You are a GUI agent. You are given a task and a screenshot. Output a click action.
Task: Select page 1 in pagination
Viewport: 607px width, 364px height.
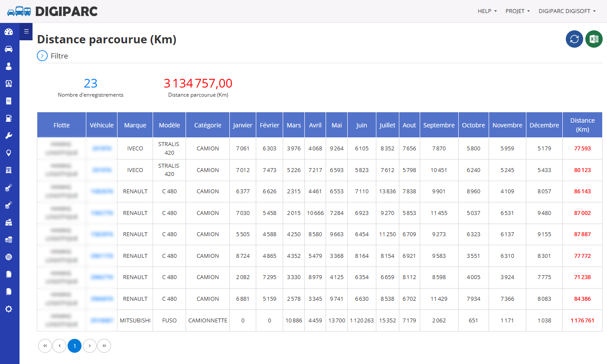click(75, 346)
